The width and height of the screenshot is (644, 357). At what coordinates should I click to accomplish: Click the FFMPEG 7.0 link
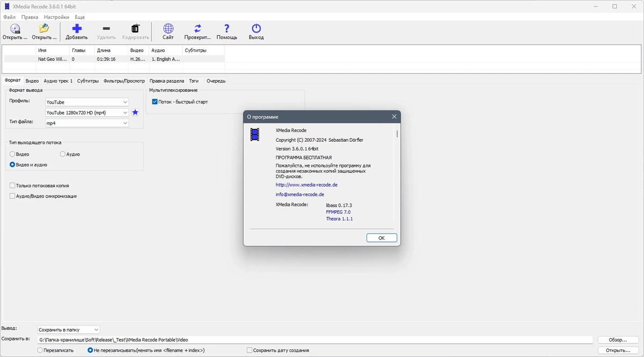point(338,212)
